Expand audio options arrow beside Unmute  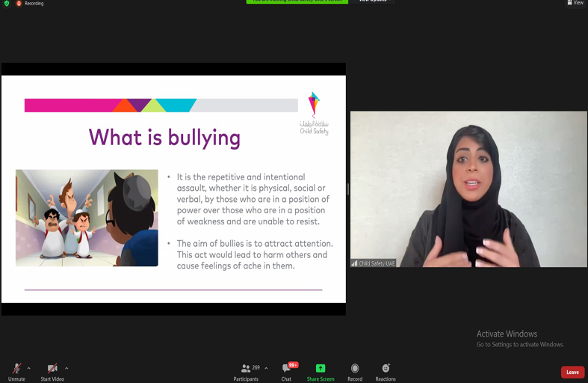(29, 368)
